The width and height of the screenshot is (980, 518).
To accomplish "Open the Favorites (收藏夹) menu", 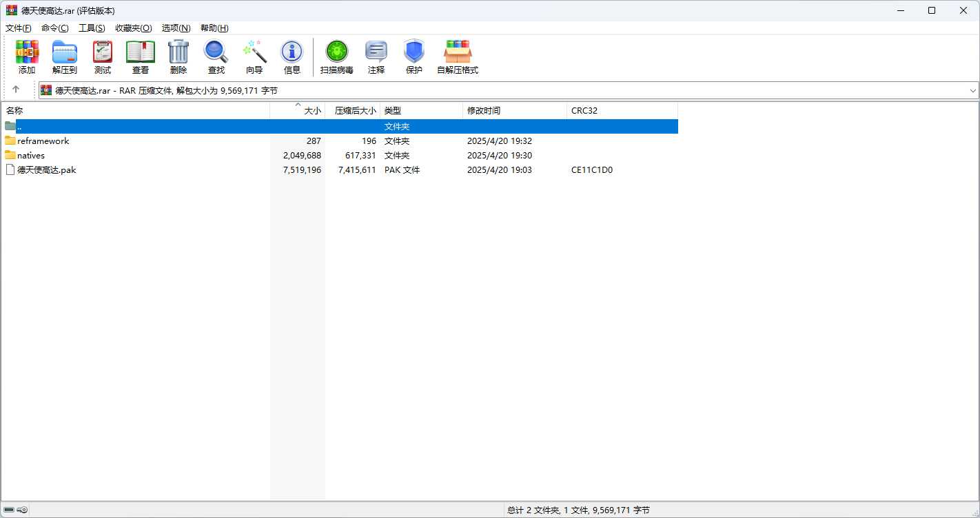I will (x=133, y=28).
